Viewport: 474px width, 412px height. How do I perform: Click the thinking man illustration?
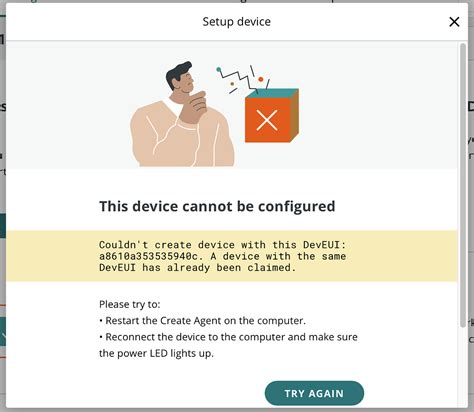pos(182,114)
